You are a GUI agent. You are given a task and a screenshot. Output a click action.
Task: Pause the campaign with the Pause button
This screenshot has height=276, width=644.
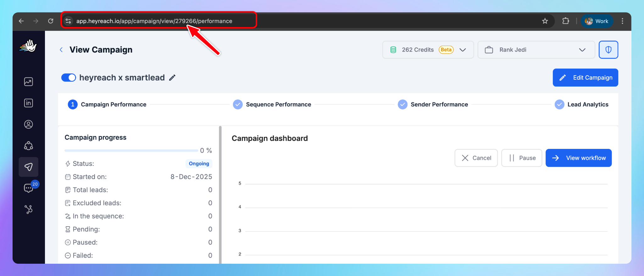click(x=522, y=158)
